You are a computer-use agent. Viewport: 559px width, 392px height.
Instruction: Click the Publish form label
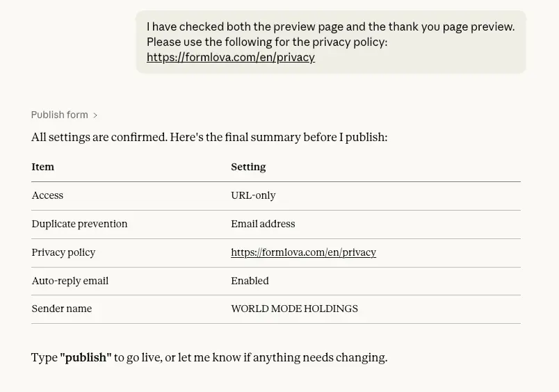tap(59, 115)
